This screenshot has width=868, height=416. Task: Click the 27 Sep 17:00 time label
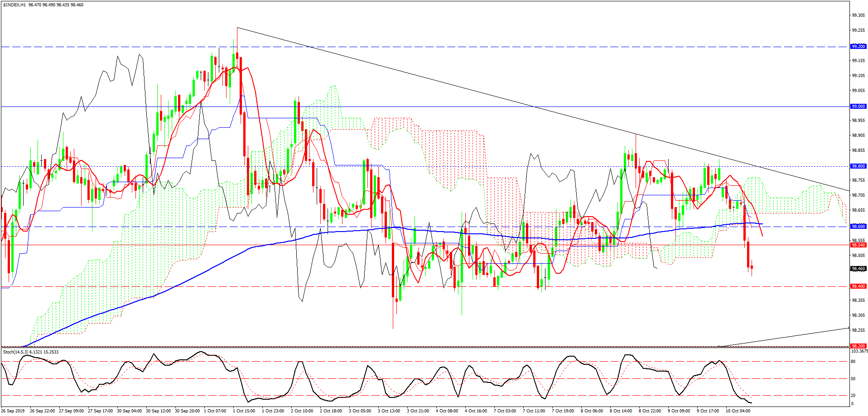tap(101, 411)
